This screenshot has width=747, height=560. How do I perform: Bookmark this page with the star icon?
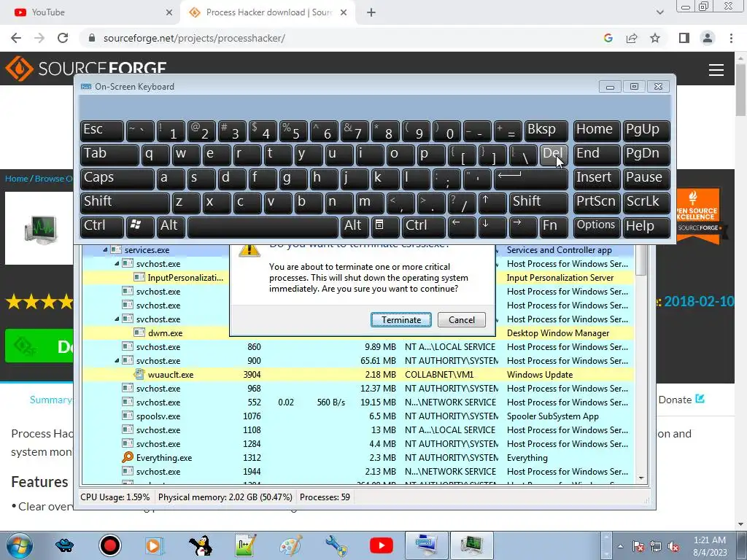655,38
